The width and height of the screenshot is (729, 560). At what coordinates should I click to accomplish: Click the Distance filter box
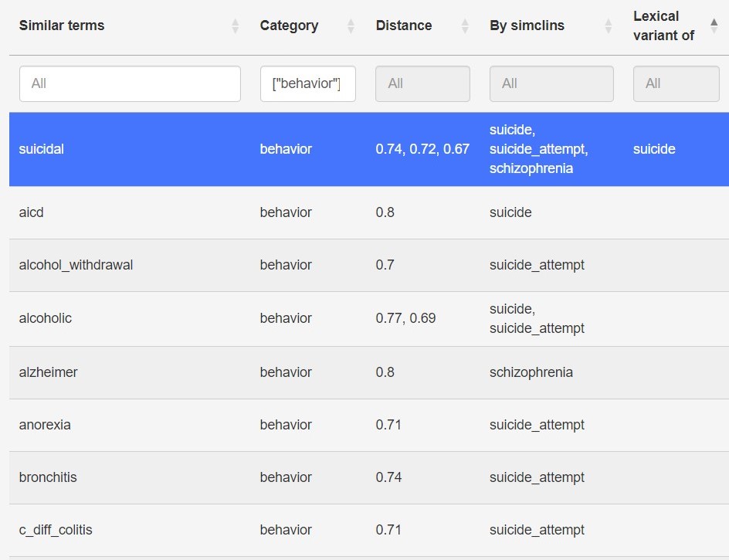pyautogui.click(x=422, y=83)
